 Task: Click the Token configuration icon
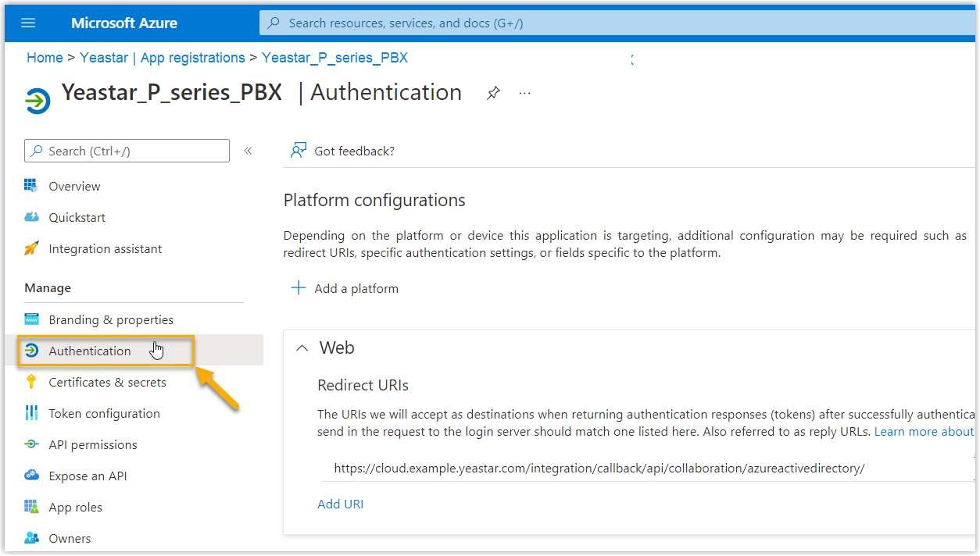(31, 413)
